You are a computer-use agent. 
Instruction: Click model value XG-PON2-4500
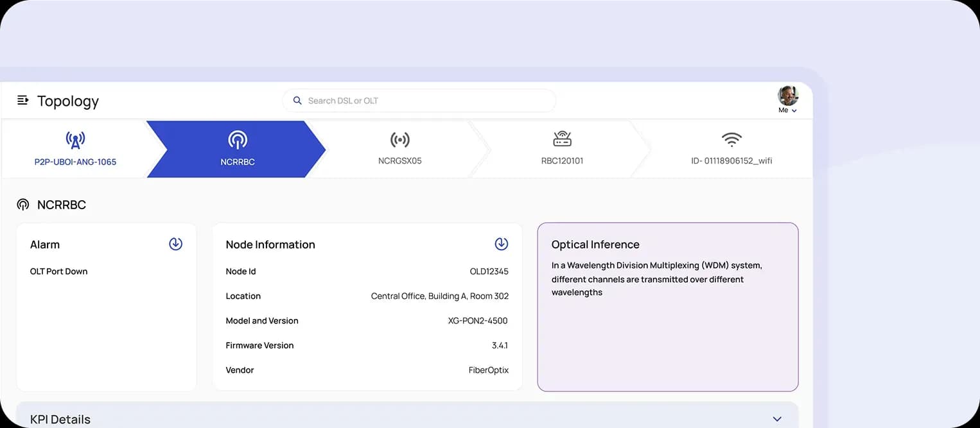478,321
